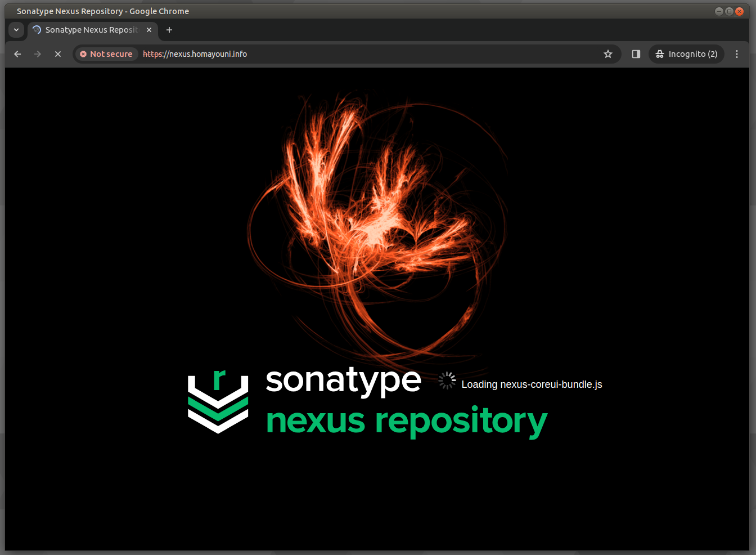Select the Sonatype Nexus Repository tab
The width and height of the screenshot is (756, 555).
click(93, 30)
